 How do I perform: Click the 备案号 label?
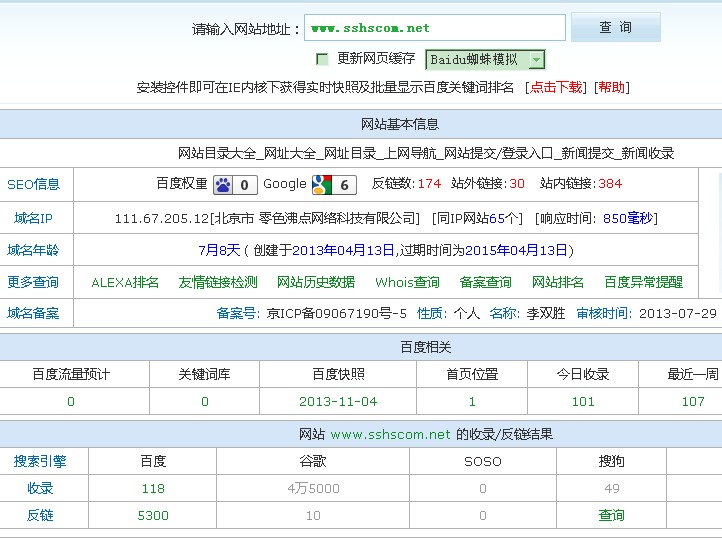tap(236, 313)
